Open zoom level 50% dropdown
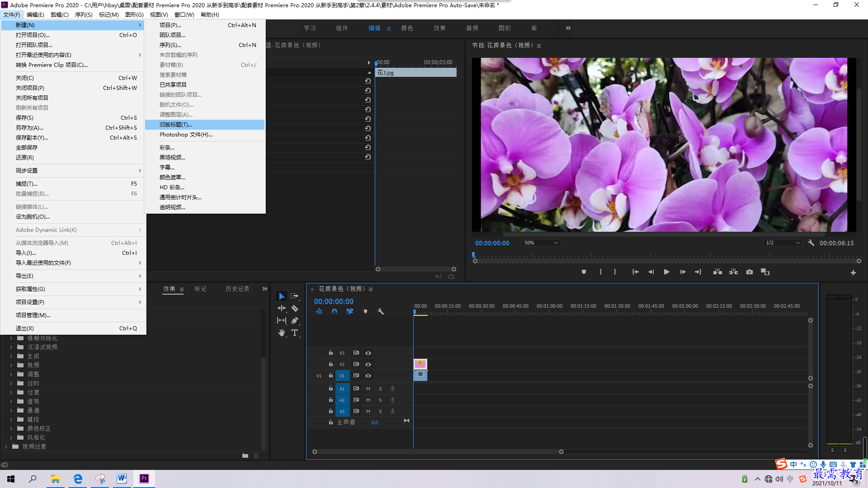Image resolution: width=868 pixels, height=488 pixels. [541, 243]
